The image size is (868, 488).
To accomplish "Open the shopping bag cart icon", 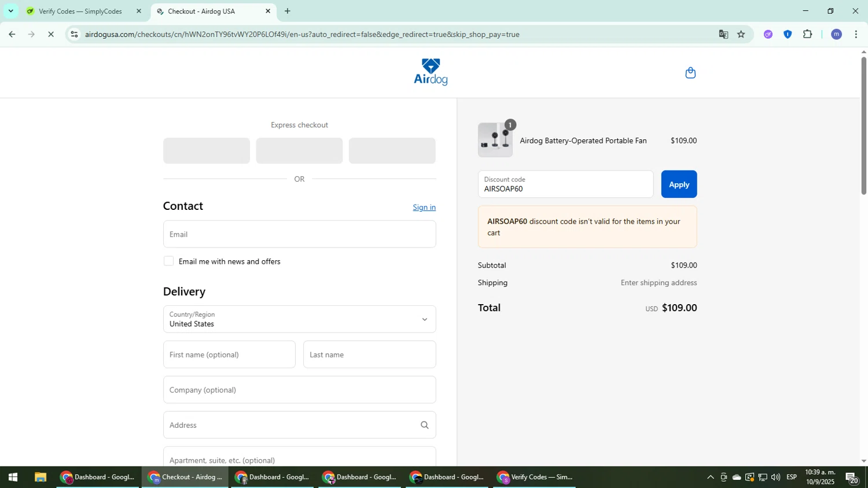I will pyautogui.click(x=690, y=73).
